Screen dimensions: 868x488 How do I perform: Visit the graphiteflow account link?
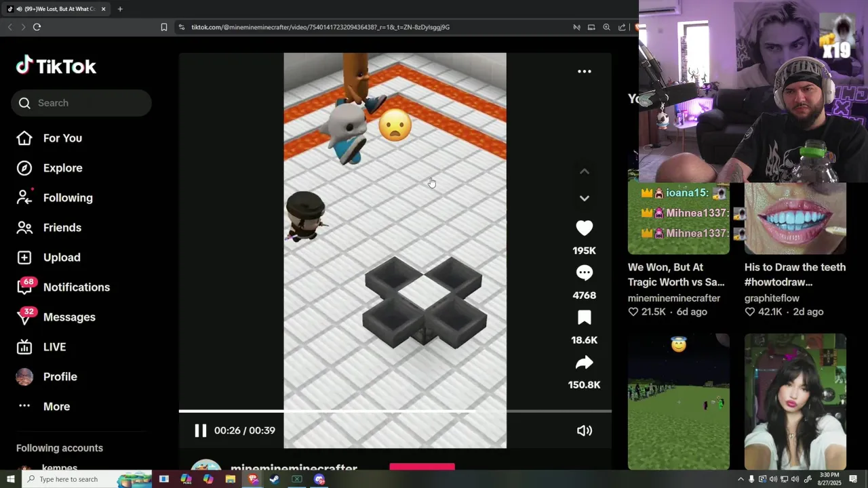point(772,298)
